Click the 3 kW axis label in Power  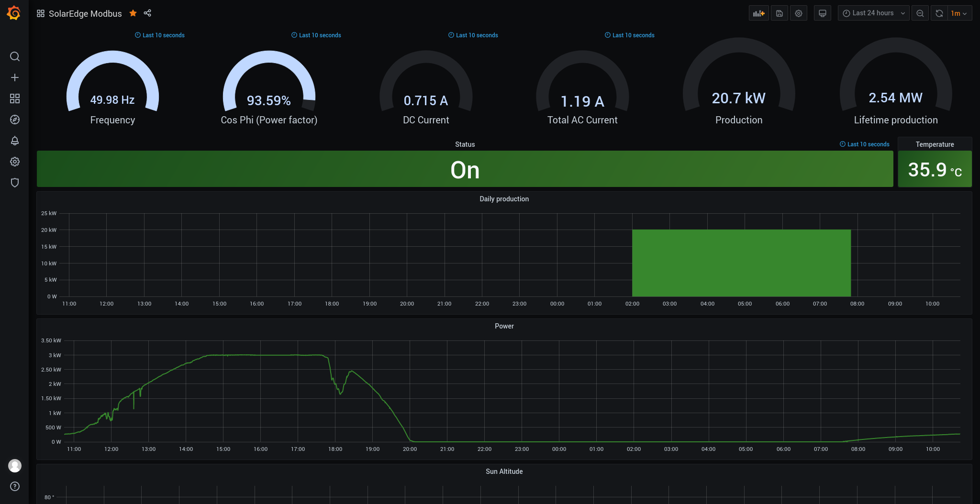[x=55, y=355]
